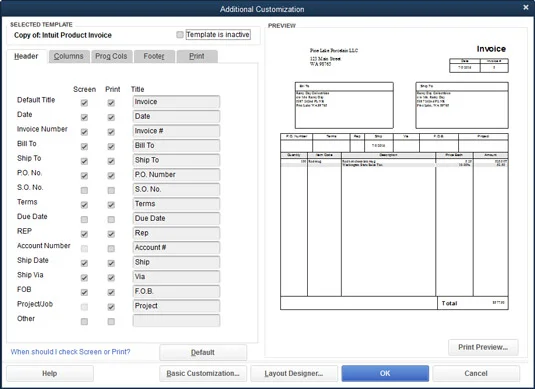Launch the Layout Designer
This screenshot has width=535, height=389.
click(x=294, y=374)
